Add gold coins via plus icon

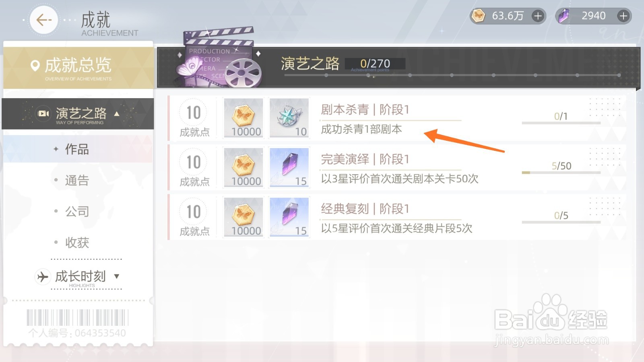[x=538, y=16]
